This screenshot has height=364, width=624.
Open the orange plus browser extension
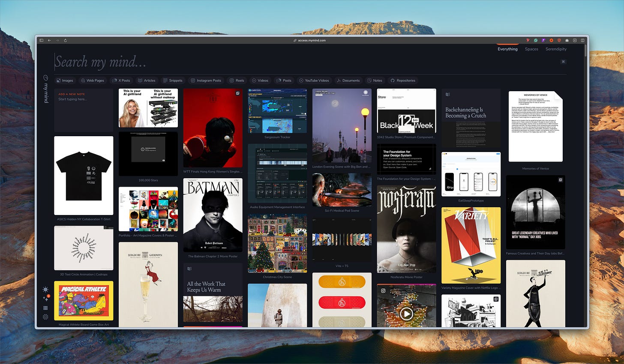[551, 40]
